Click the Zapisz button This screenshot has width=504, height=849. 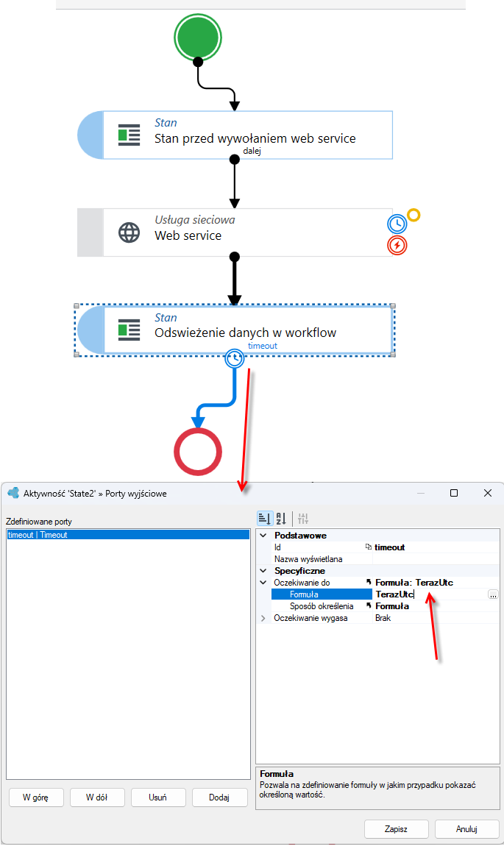point(397,829)
